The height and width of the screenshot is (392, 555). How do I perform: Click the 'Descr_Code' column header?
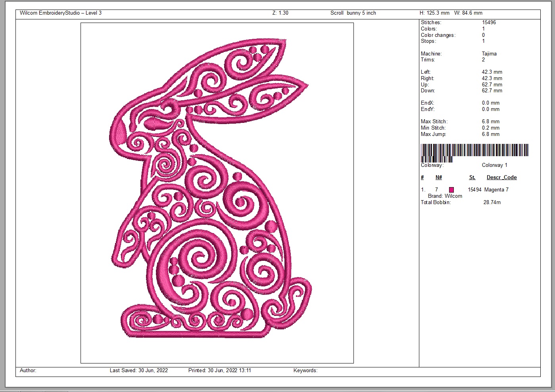coord(501,178)
